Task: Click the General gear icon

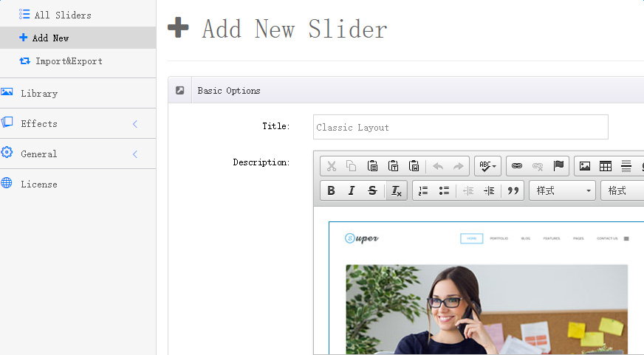Action: pos(7,152)
